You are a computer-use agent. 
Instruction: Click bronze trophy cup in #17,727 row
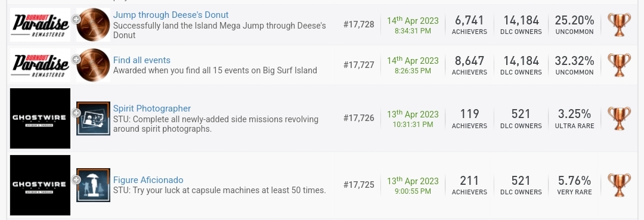pos(619,65)
